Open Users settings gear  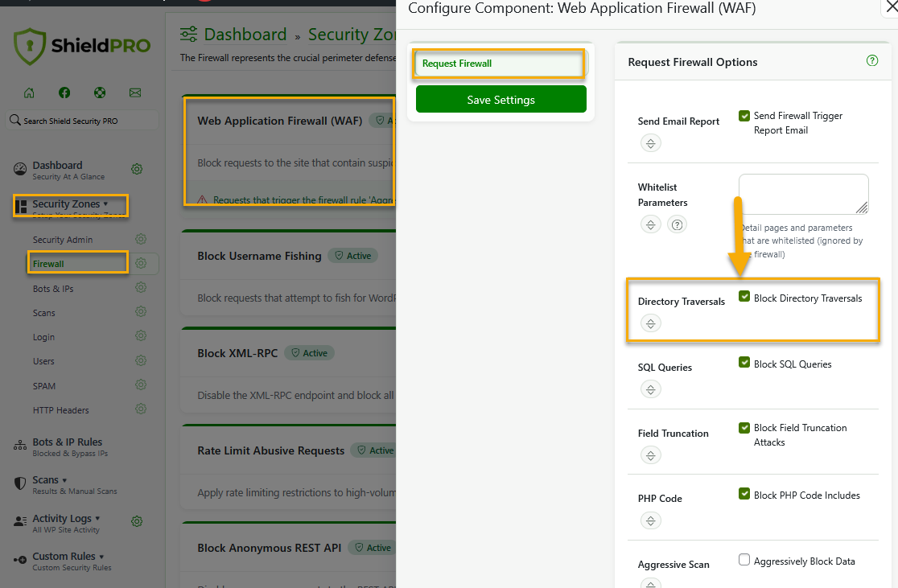(x=141, y=360)
